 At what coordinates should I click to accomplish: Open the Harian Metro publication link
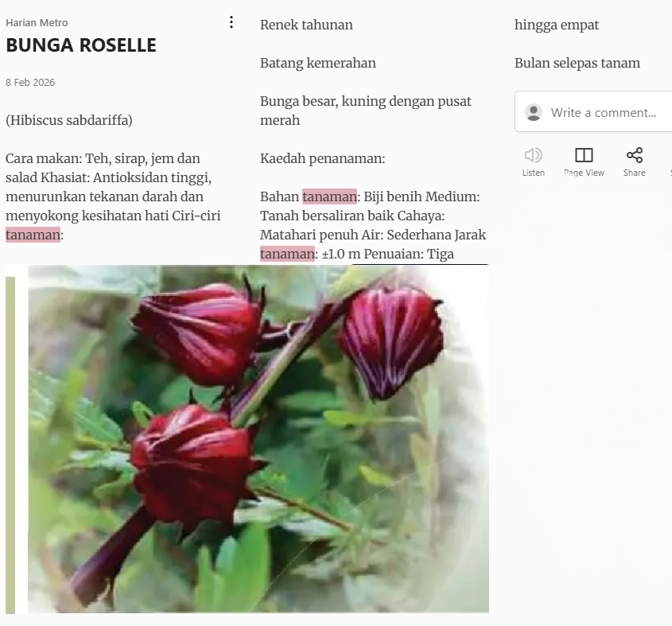click(x=37, y=23)
